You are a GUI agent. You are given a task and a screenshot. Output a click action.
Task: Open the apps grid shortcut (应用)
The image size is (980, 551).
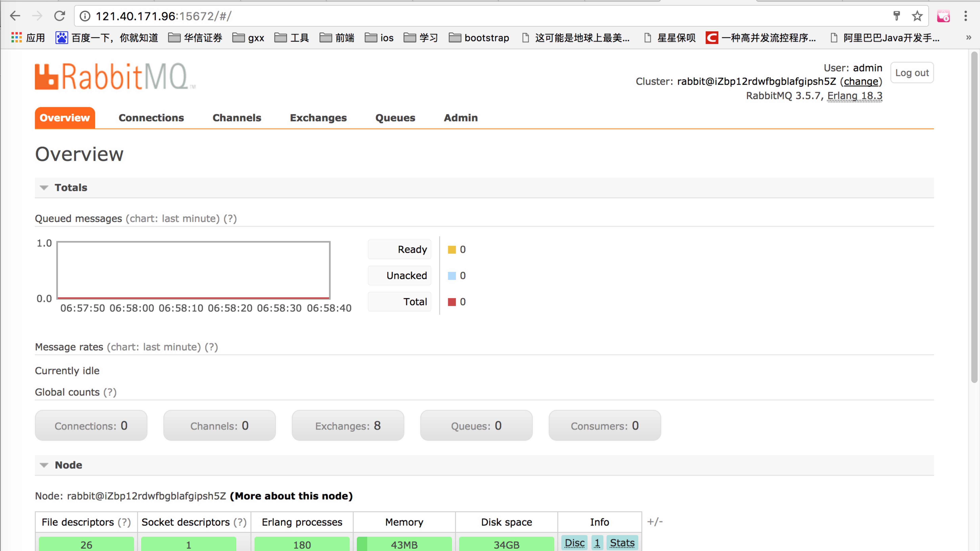point(28,38)
